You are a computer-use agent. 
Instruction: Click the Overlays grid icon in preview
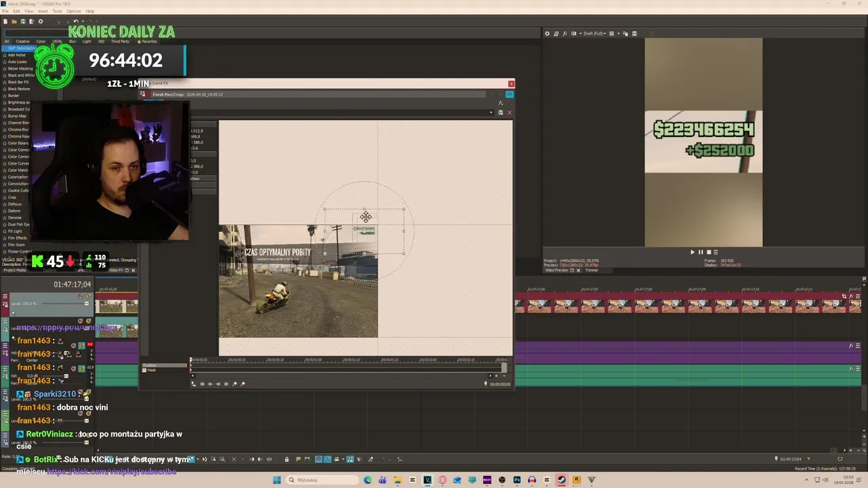(x=612, y=33)
